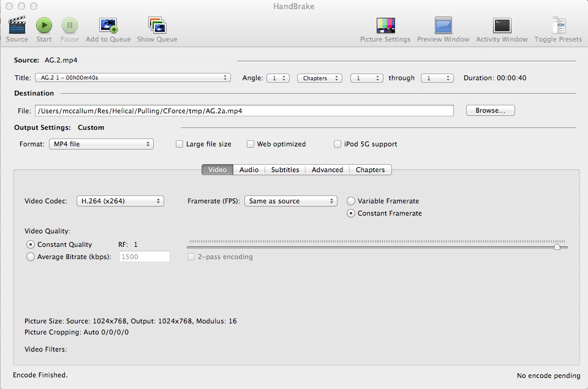Toggle the Presets drawer
The width and height of the screenshot is (588, 389).
558,25
